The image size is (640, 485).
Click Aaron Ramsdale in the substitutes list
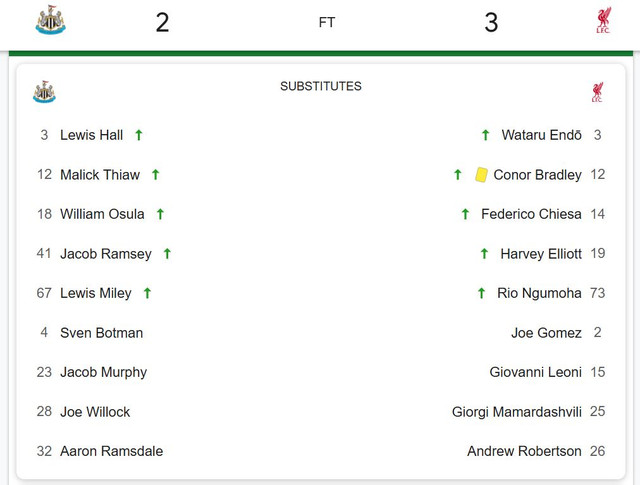point(111,451)
